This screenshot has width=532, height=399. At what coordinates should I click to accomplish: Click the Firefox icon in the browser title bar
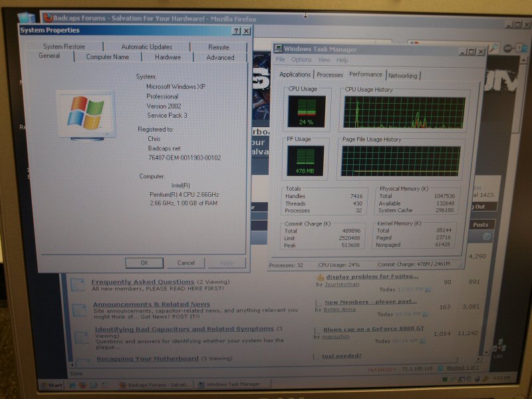[48, 18]
